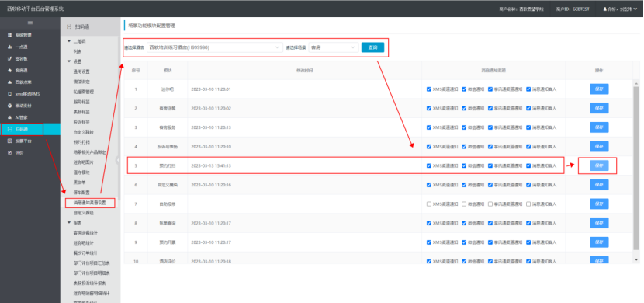Open 迷你吧统计 report
This screenshot has height=303, width=644.
click(x=84, y=243)
